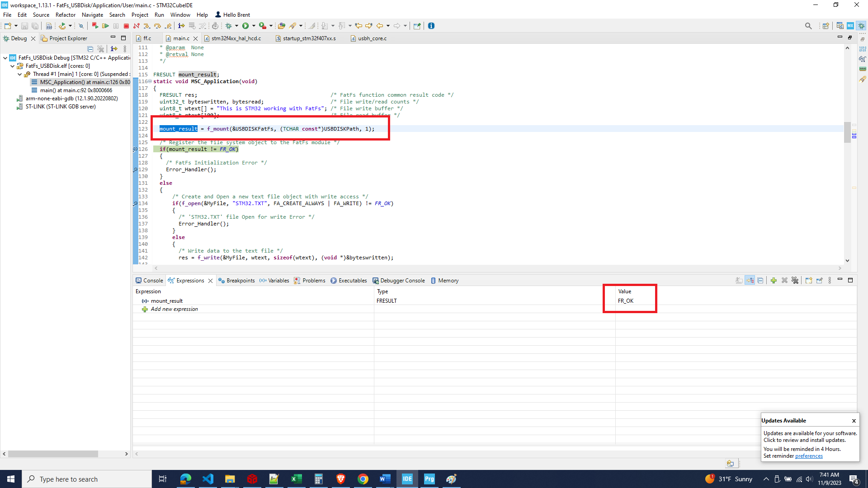868x488 pixels.
Task: Click the update reminder preferences link
Action: pos(809,456)
